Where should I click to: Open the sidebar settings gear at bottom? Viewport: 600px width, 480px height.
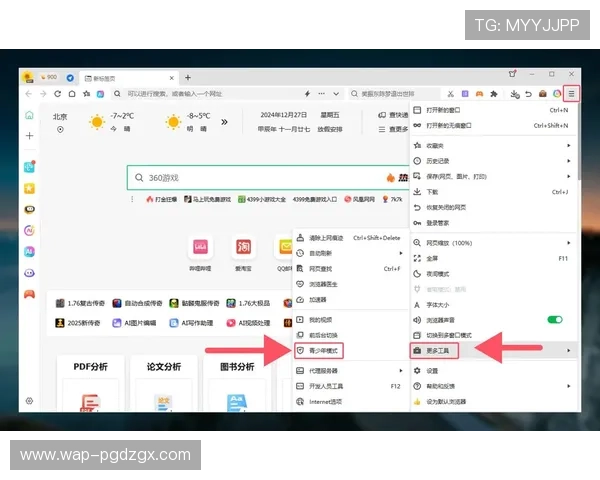[29, 401]
